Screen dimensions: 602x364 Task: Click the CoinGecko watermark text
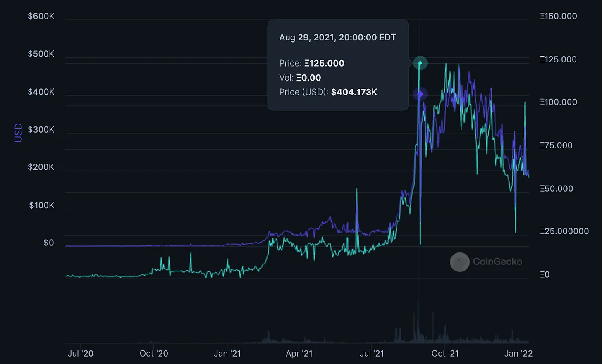pos(497,262)
